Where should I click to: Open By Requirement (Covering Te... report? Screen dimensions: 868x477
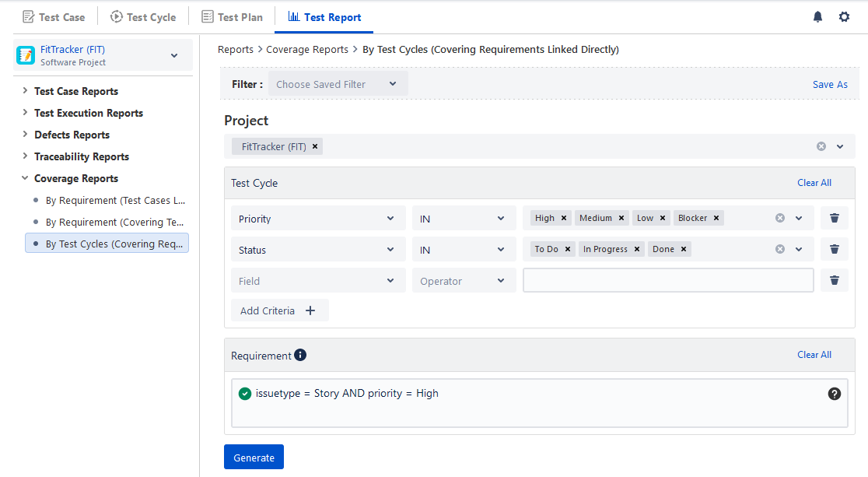(114, 222)
